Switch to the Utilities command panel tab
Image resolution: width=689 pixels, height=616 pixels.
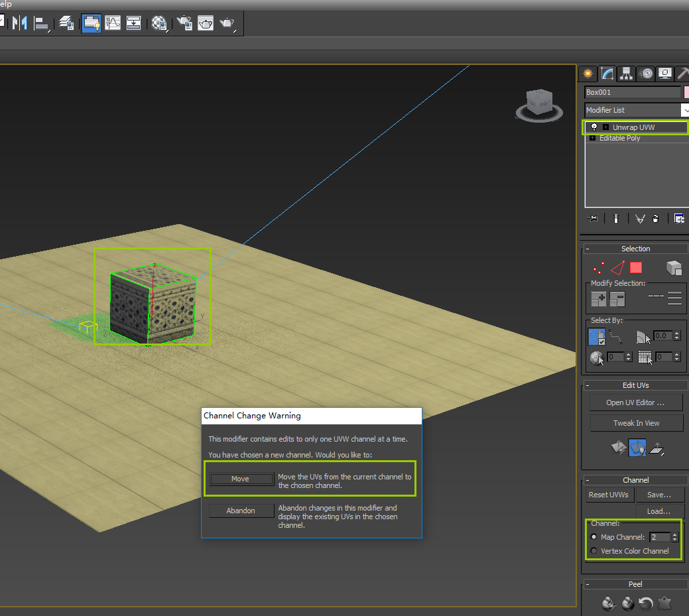click(x=684, y=74)
